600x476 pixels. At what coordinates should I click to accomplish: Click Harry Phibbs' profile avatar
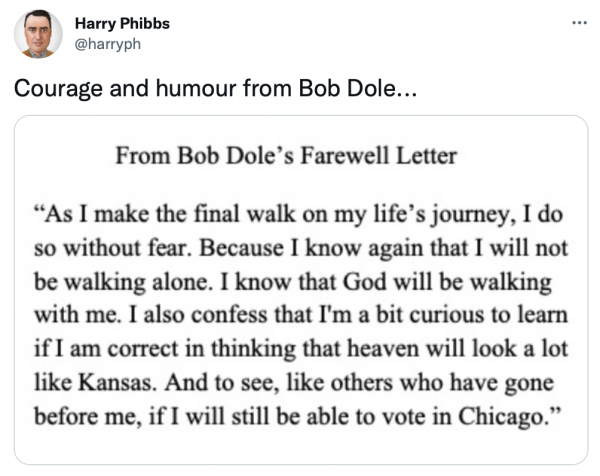pyautogui.click(x=38, y=36)
